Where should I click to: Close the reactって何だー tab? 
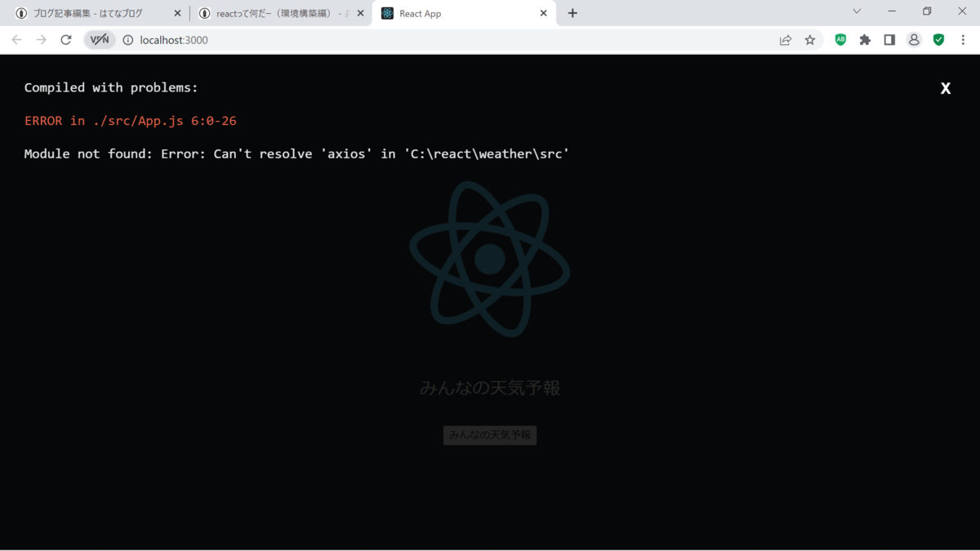tap(360, 13)
